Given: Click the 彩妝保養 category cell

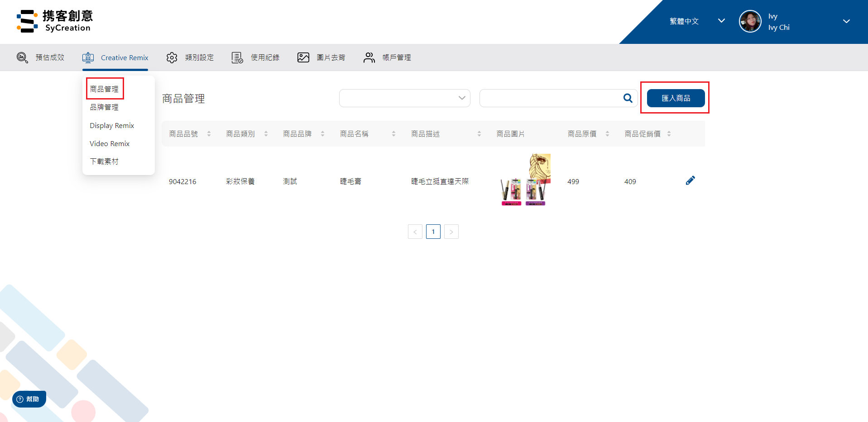Looking at the screenshot, I should [240, 181].
